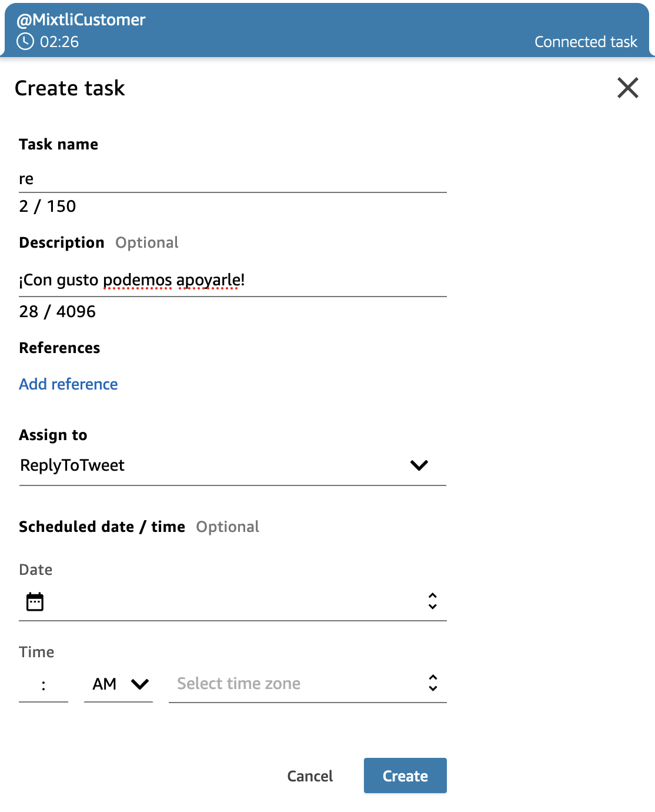
Task: Open the time zone selector arrows
Action: point(433,683)
